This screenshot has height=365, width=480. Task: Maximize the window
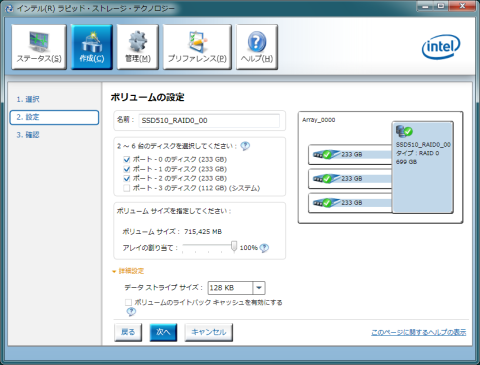pyautogui.click(x=441, y=6)
